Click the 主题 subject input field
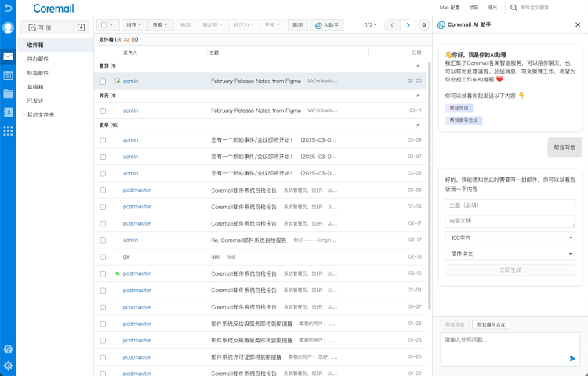588x376 pixels. (510, 204)
